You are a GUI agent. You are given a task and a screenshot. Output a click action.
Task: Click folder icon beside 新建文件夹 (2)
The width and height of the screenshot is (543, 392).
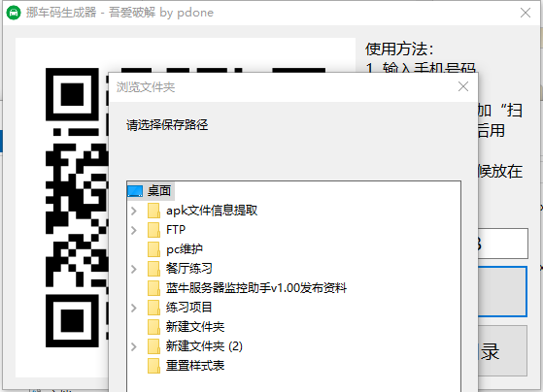click(x=153, y=346)
